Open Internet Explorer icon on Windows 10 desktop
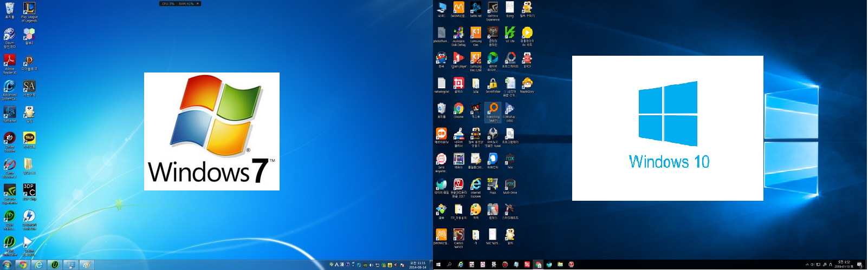This screenshot has height=270, width=868. 476,188
